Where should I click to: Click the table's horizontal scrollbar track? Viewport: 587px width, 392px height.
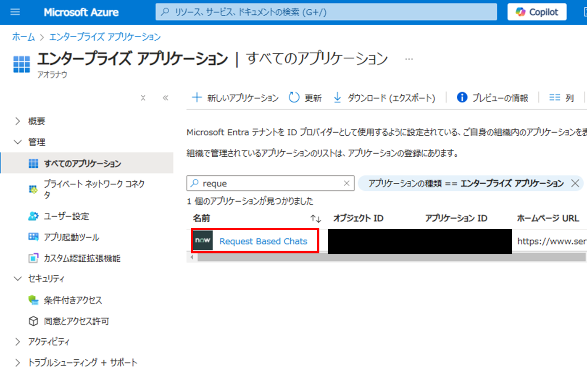[392, 257]
